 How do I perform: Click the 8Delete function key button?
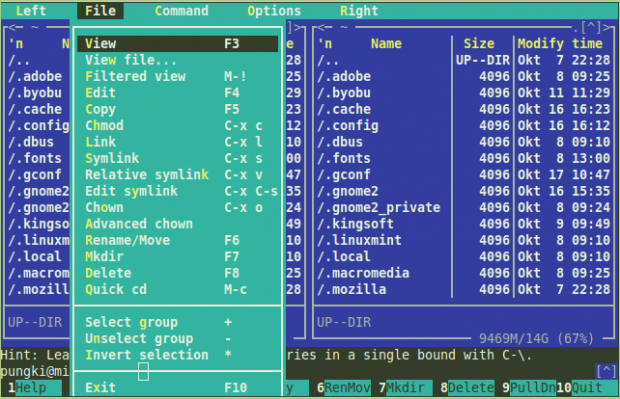click(x=467, y=388)
